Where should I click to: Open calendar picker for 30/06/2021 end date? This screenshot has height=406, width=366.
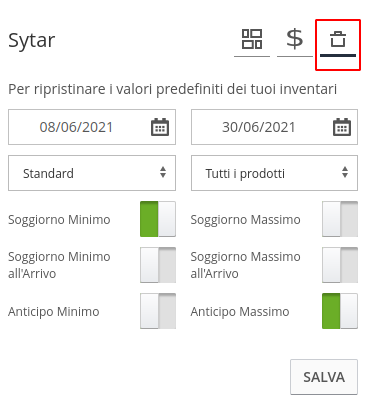[342, 127]
